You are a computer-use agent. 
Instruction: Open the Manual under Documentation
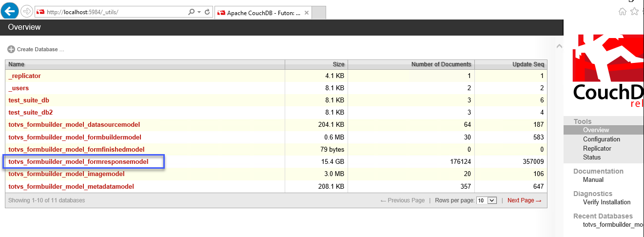pos(593,179)
